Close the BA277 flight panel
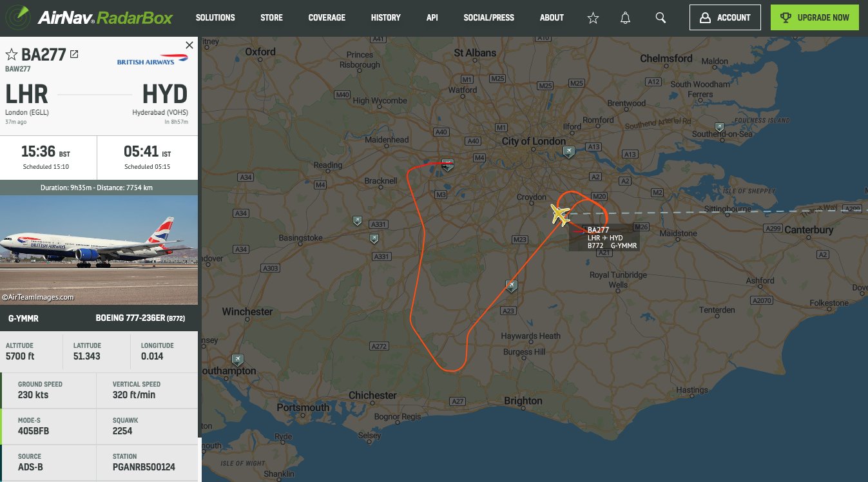Viewport: 868px width, 482px height. [189, 45]
